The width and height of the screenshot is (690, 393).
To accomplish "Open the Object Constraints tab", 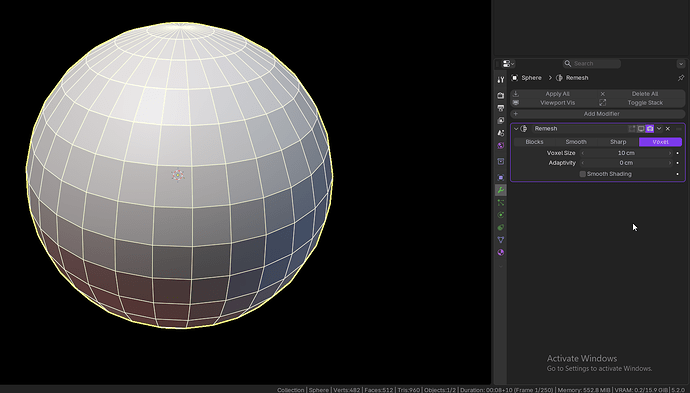I will [501, 228].
